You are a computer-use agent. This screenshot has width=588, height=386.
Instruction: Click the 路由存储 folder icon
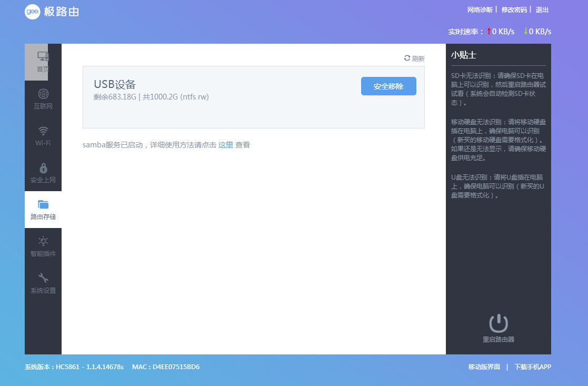point(43,204)
